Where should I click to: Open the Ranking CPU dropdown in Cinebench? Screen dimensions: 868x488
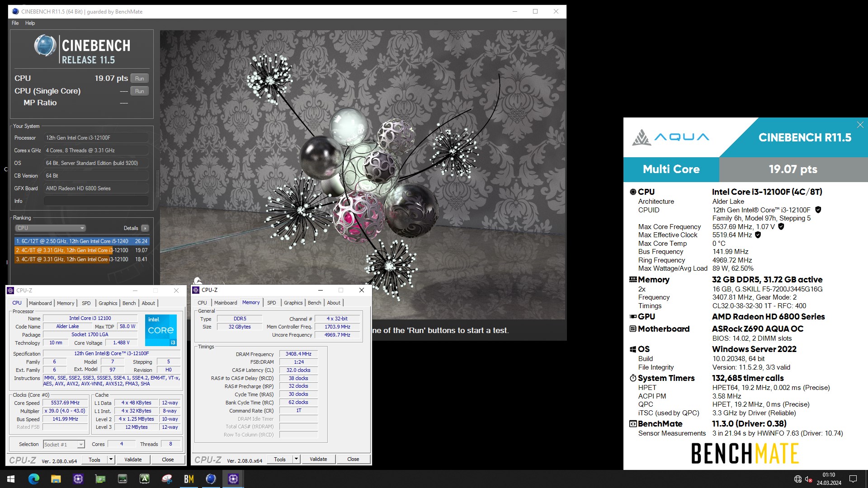[50, 228]
